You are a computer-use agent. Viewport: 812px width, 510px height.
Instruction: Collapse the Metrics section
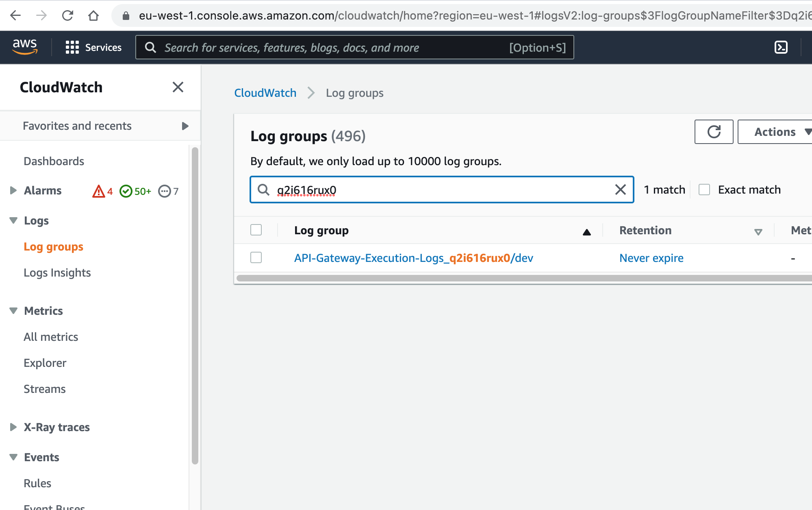[x=13, y=311]
